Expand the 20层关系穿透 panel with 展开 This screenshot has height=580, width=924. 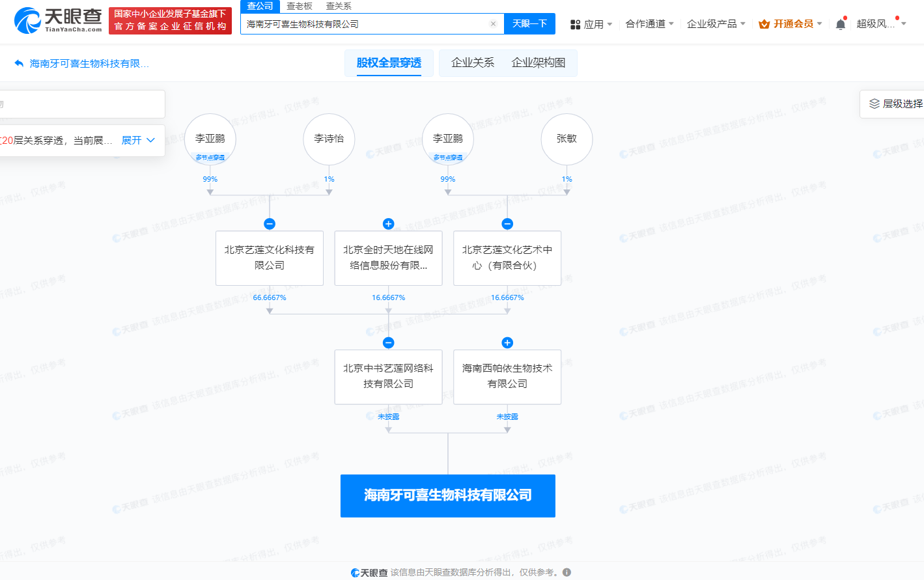point(138,141)
